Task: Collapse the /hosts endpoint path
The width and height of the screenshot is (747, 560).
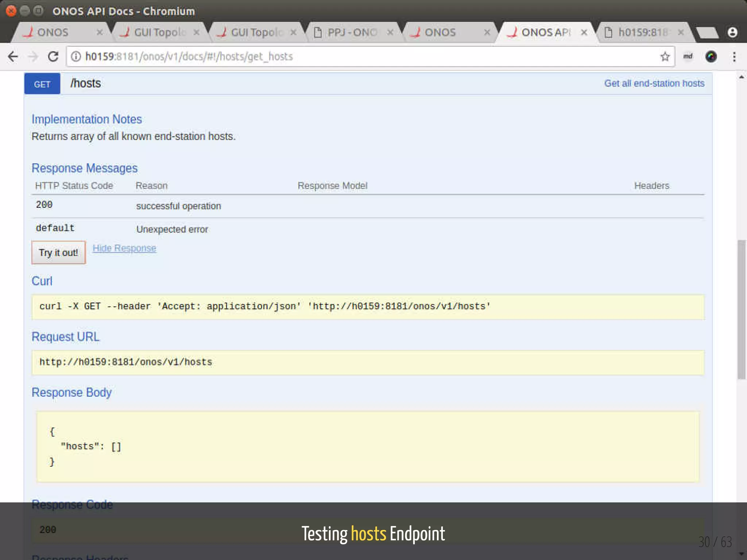Action: [x=86, y=83]
